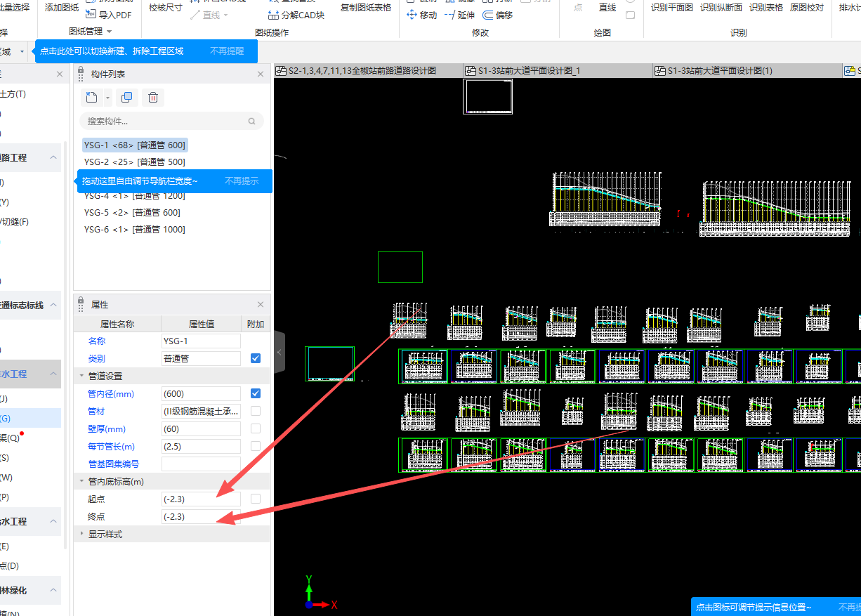Viewport: 861px width, 616px height.
Task: Uncheck the 附加 checkbox for 管内径(mm)
Action: tap(256, 393)
